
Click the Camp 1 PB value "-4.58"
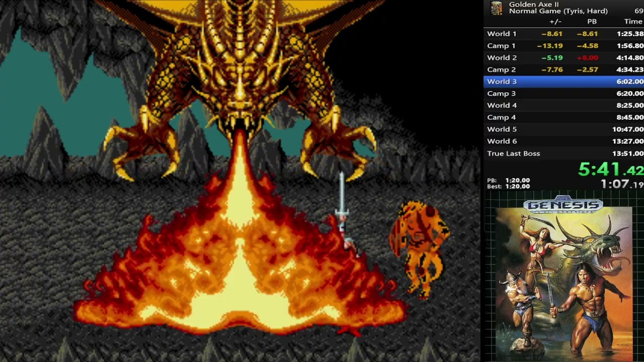(587, 46)
